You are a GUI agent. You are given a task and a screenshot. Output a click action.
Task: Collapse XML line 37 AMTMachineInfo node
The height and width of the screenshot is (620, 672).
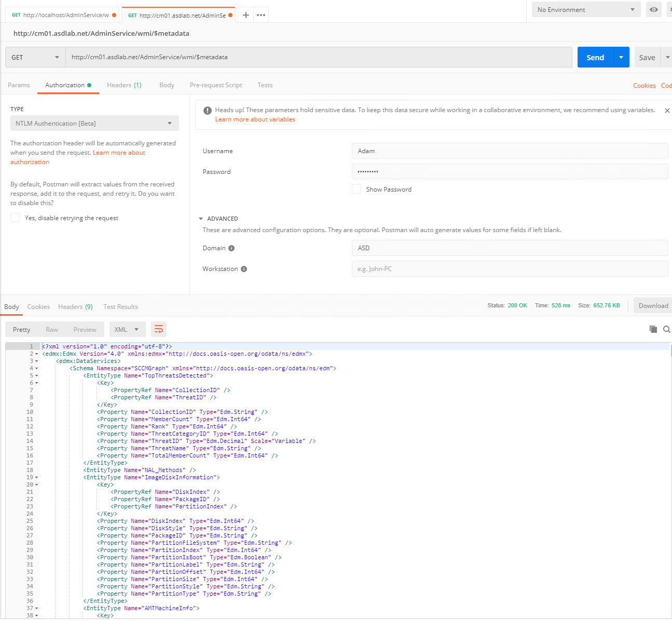coord(37,608)
